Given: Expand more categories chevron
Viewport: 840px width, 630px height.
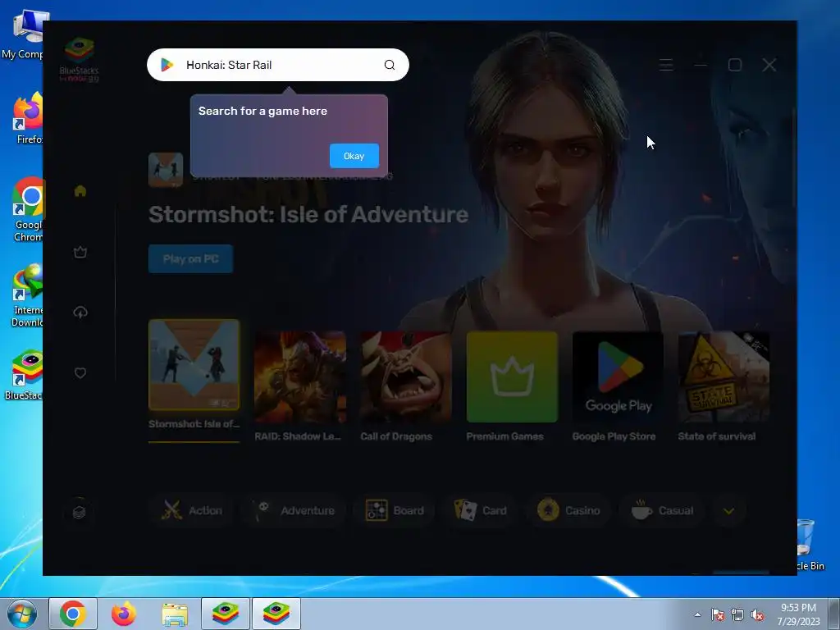Looking at the screenshot, I should [x=728, y=511].
